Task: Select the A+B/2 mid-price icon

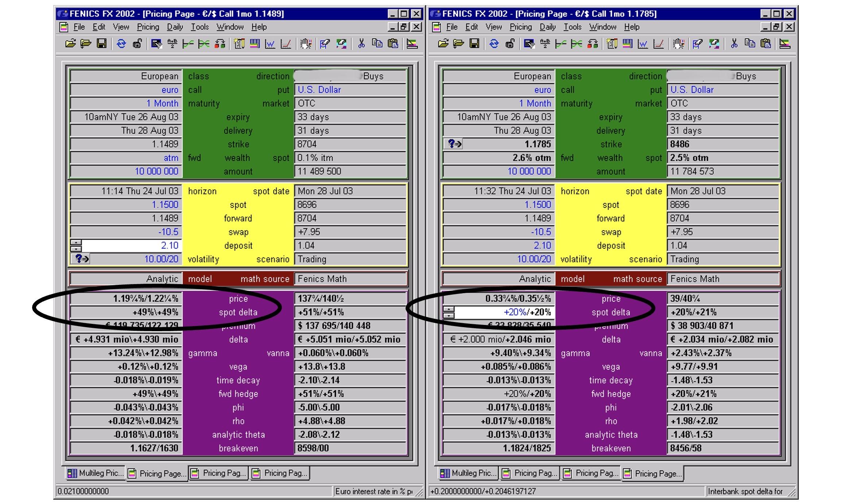Action: click(172, 44)
